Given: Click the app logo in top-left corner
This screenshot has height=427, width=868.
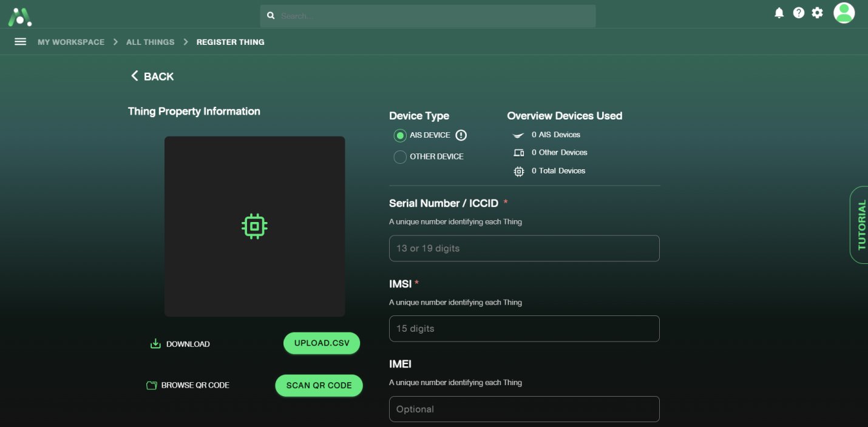Looking at the screenshot, I should point(19,16).
